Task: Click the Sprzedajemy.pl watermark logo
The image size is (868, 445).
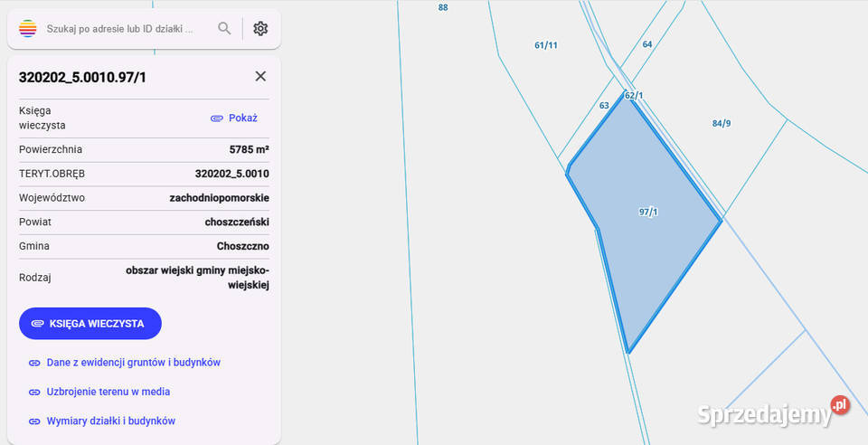Action: 773,413
